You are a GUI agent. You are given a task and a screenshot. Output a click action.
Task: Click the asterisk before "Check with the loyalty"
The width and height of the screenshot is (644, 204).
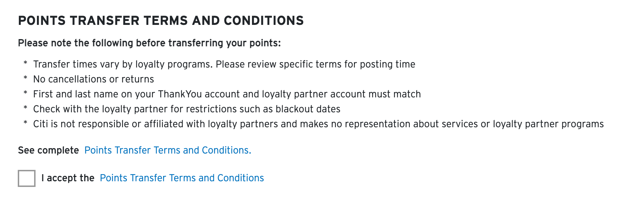point(25,108)
